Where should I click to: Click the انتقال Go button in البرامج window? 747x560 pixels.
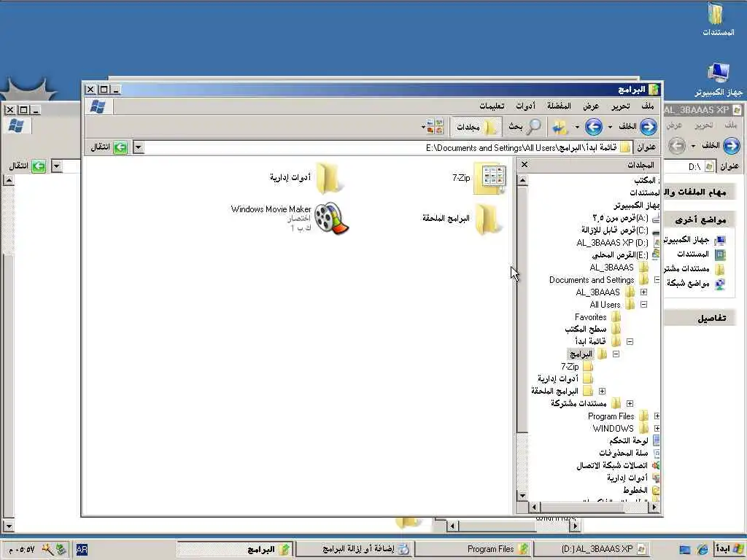point(109,147)
